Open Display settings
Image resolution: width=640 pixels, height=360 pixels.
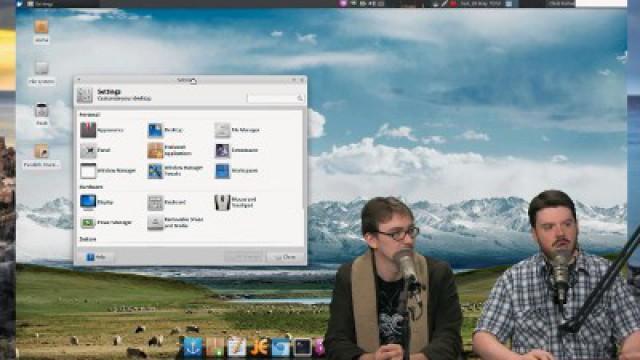(97, 202)
